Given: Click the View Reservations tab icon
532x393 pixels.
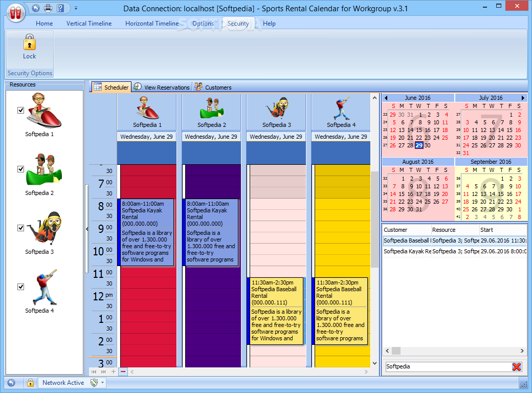Looking at the screenshot, I should point(138,87).
